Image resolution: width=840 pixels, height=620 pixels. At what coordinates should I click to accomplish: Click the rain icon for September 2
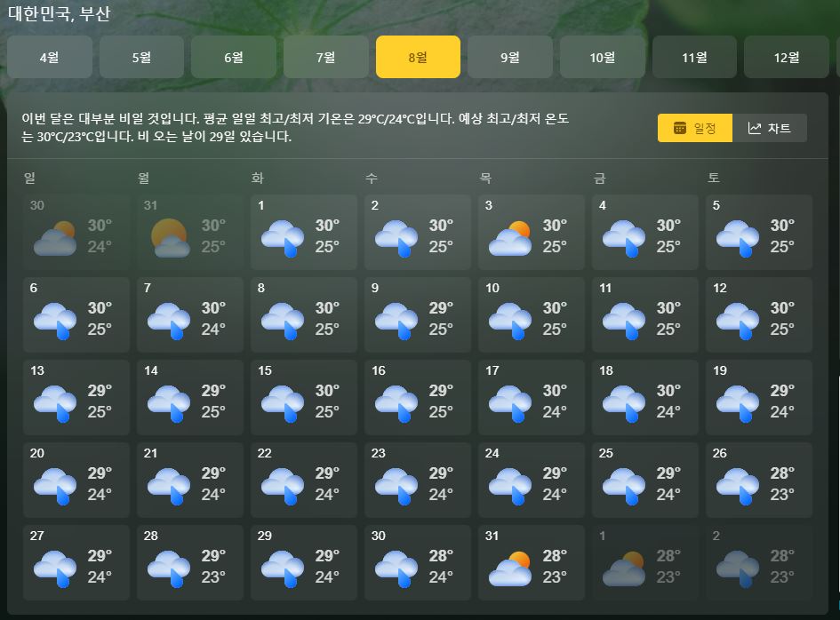click(737, 568)
